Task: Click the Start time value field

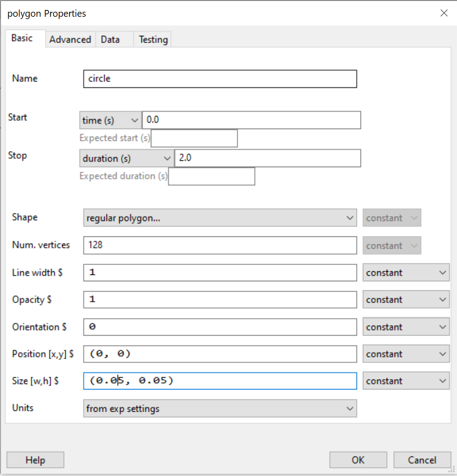Action: [251, 120]
